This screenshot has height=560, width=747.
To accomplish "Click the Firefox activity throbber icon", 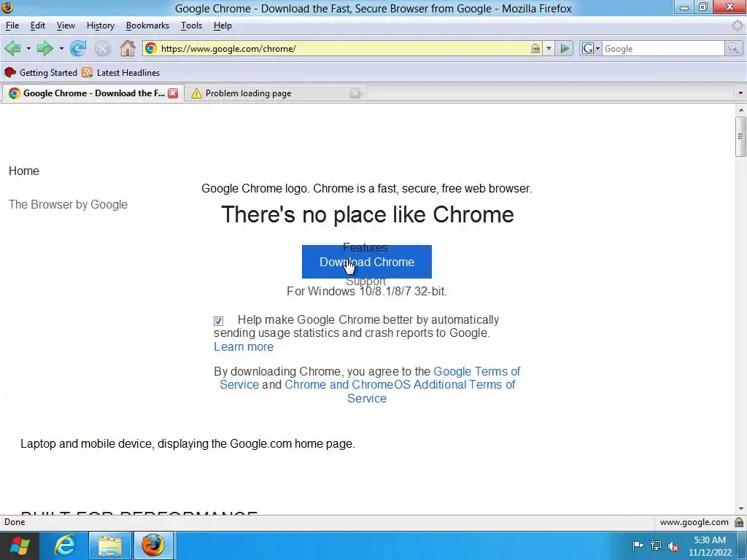I will (738, 26).
